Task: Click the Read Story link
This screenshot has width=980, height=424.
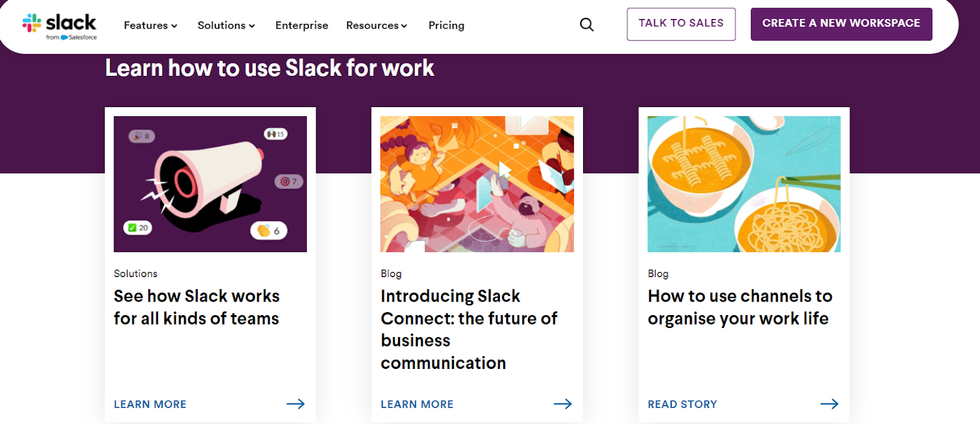Action: [x=682, y=404]
